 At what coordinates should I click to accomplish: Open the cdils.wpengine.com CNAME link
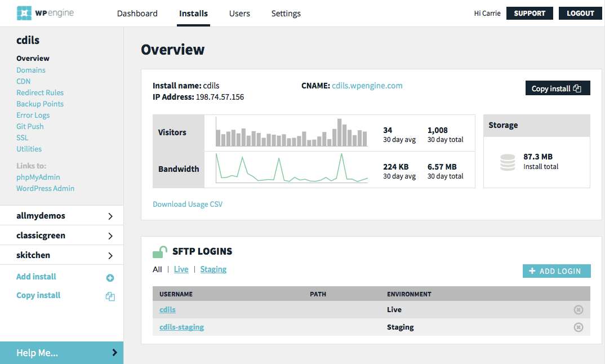367,86
